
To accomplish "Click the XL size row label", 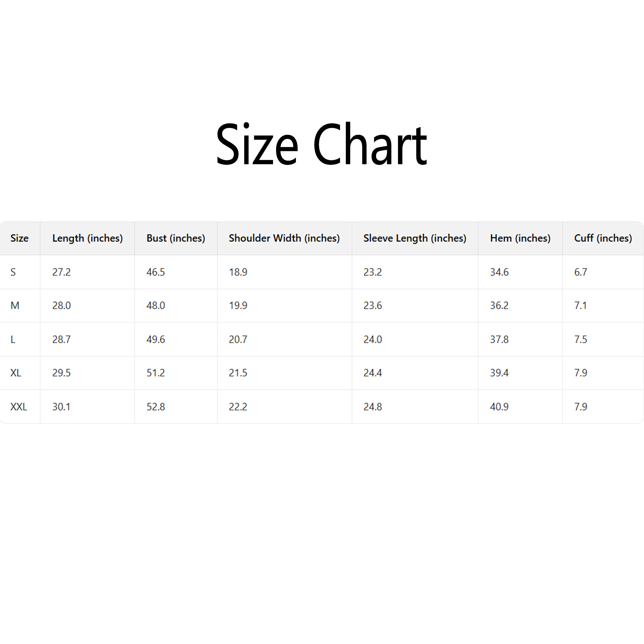I will (16, 373).
